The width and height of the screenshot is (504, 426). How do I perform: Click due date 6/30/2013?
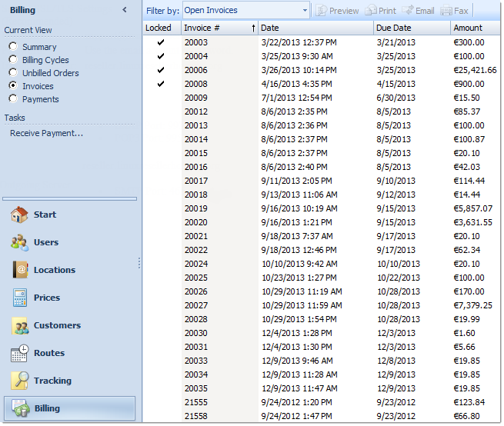coord(396,98)
